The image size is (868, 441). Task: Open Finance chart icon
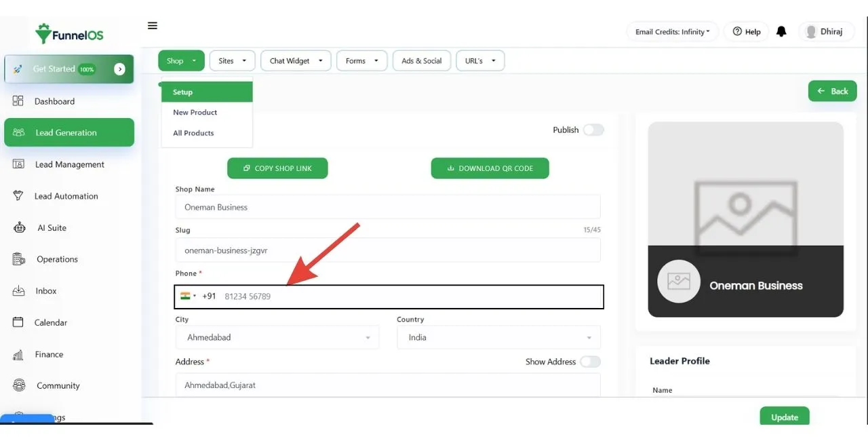coord(19,354)
